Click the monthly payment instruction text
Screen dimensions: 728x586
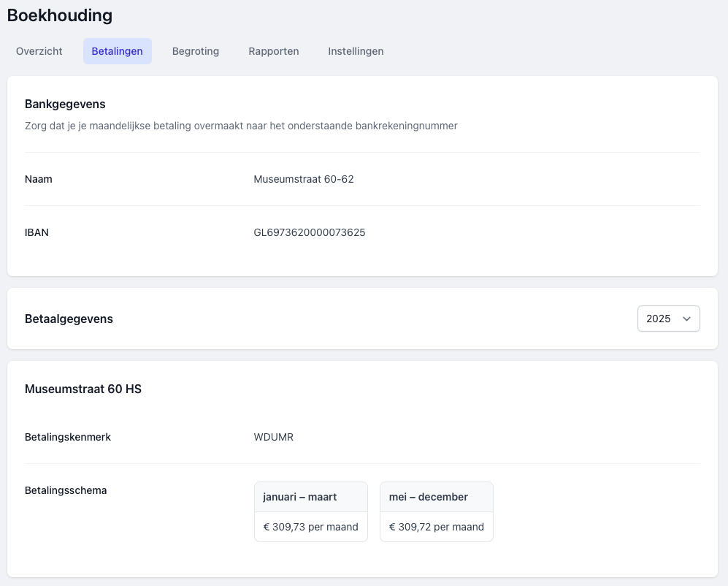click(x=241, y=126)
